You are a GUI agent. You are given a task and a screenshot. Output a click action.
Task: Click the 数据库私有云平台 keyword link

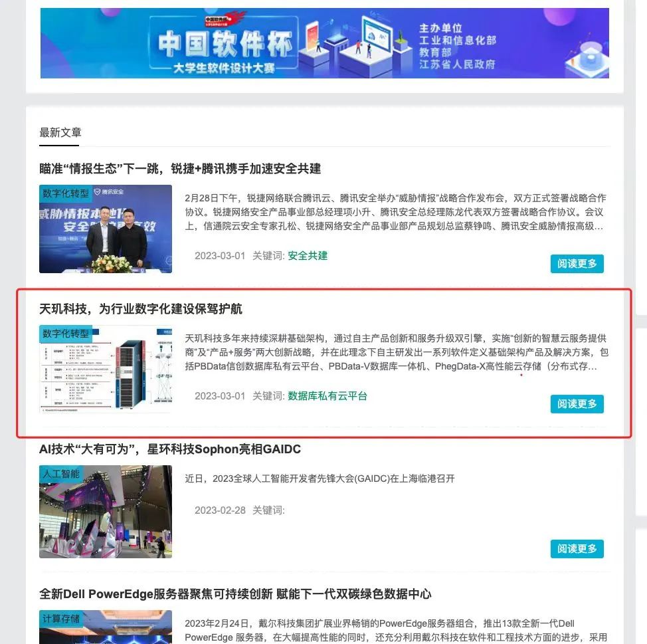tap(327, 396)
